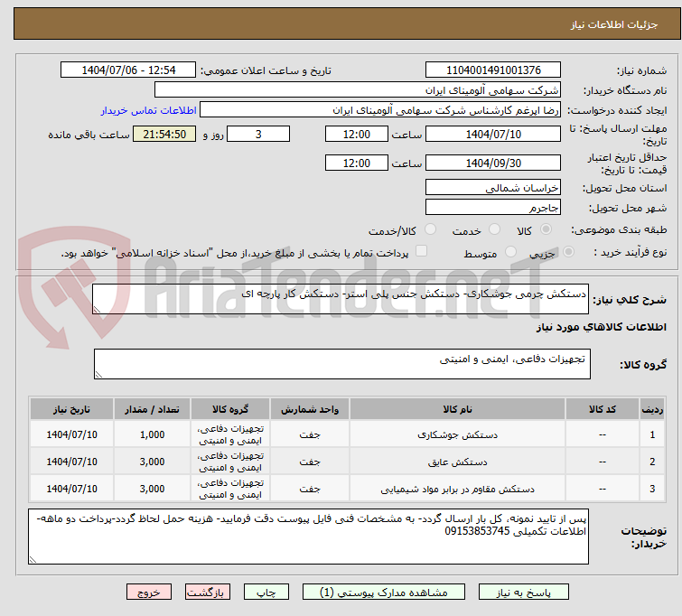Choose the 'کالا/خدمت' radio option
The width and height of the screenshot is (682, 616).
pos(430,229)
